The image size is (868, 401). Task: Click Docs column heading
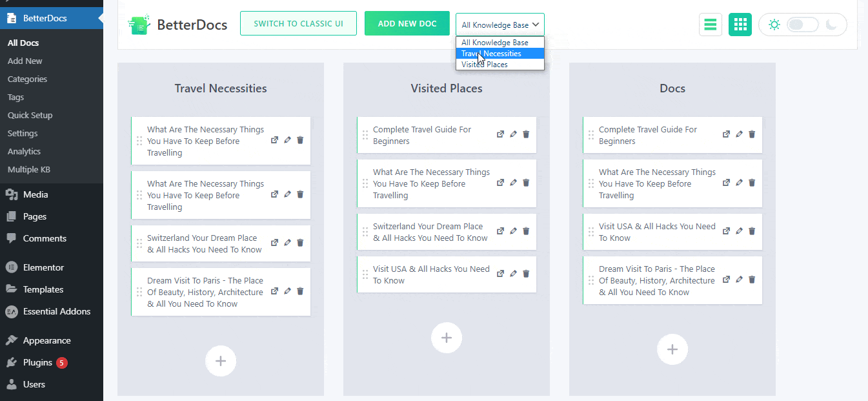pos(672,88)
